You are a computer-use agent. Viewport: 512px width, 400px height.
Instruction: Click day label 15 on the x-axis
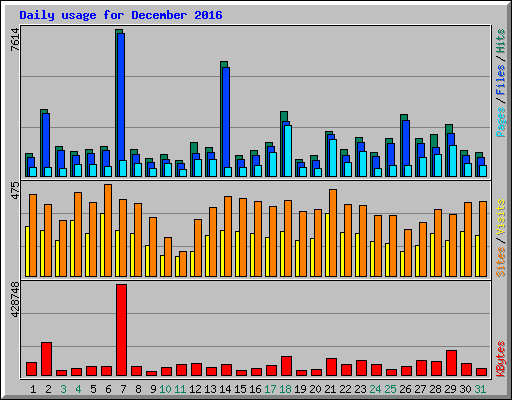pos(240,389)
